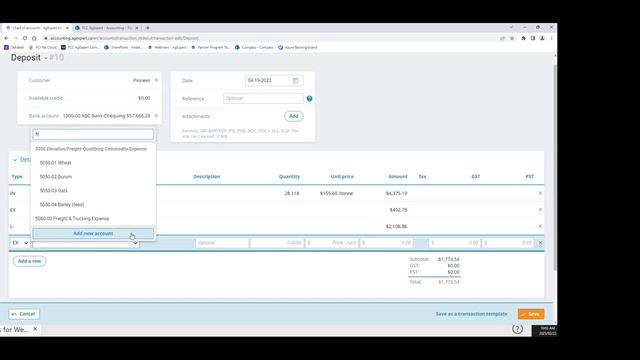Toggle the browser side panel icon
The height and width of the screenshot is (360, 640).
click(x=533, y=38)
